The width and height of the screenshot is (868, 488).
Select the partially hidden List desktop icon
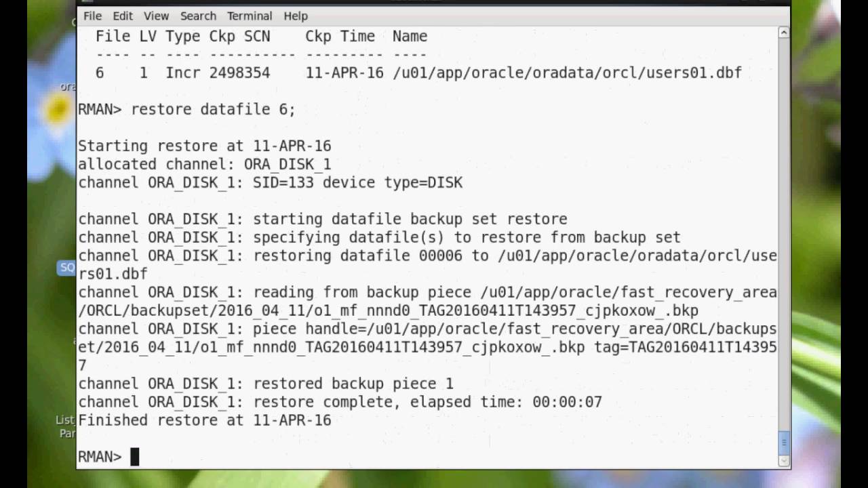[66, 426]
